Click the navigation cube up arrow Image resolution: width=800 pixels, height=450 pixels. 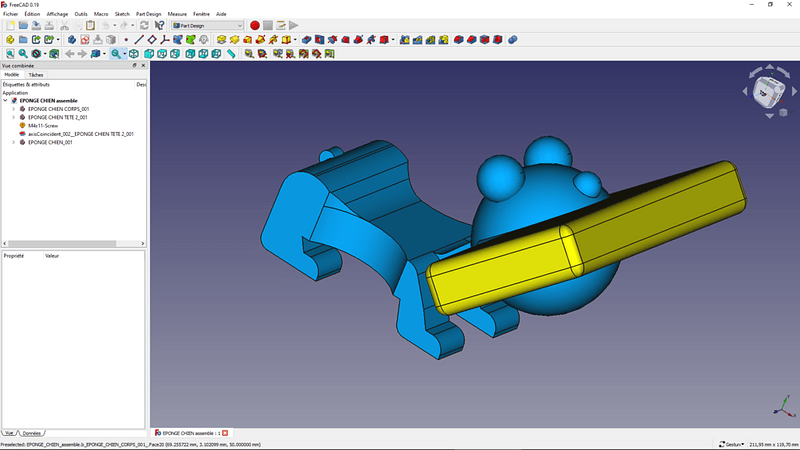pyautogui.click(x=769, y=67)
